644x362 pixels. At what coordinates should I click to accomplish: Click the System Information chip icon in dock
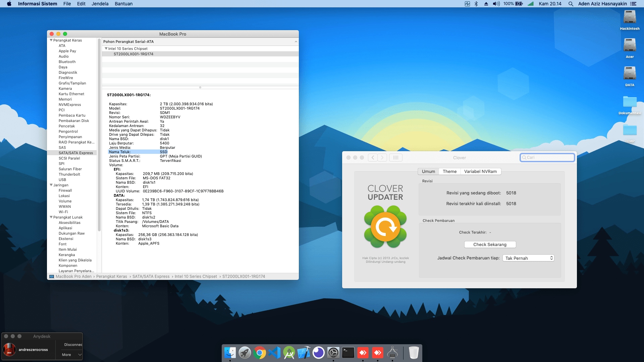[392, 353]
